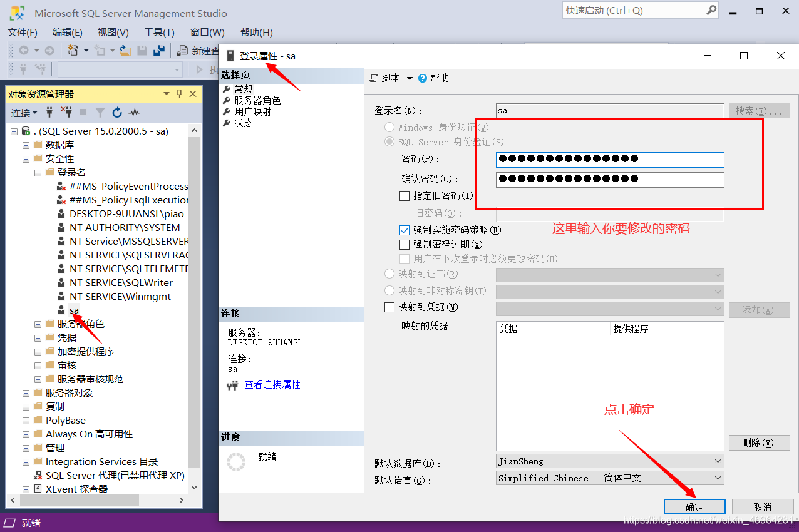799x532 pixels.
Task: Click the new query document icon
Action: tap(183, 51)
